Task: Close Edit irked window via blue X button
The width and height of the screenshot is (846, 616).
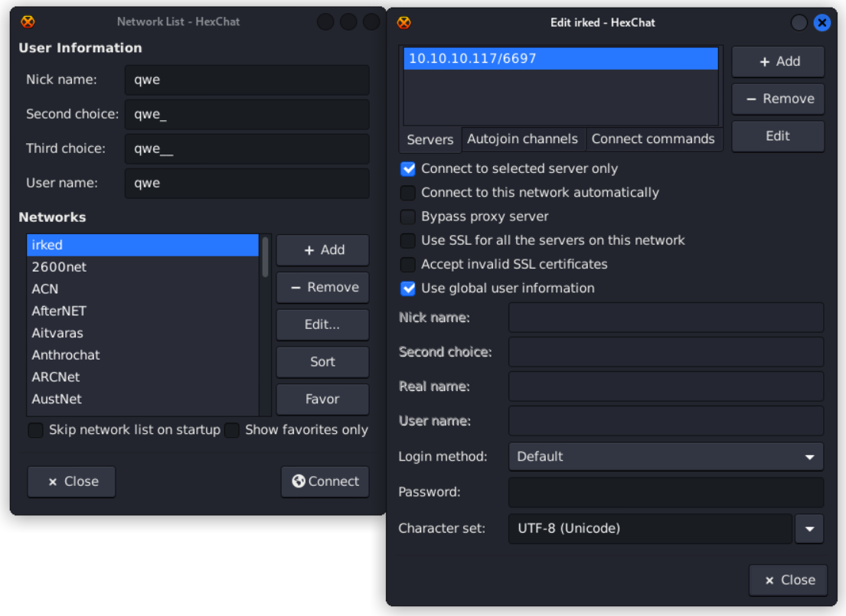Action: click(822, 23)
